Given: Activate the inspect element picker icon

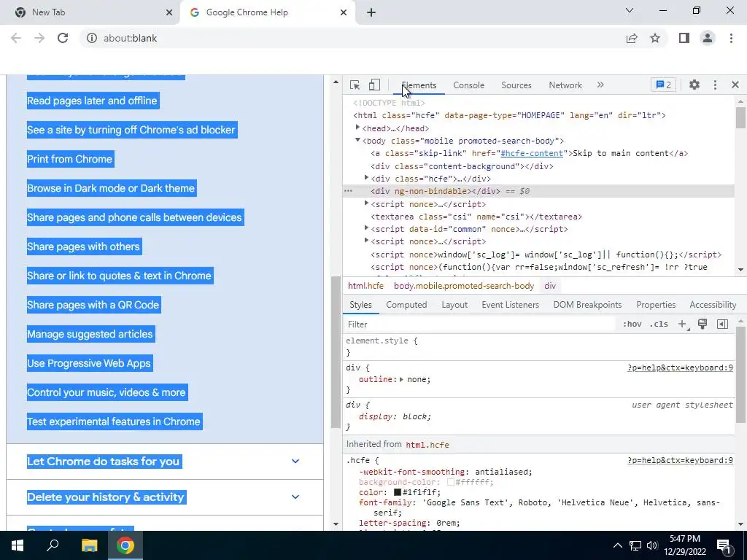Looking at the screenshot, I should (355, 85).
